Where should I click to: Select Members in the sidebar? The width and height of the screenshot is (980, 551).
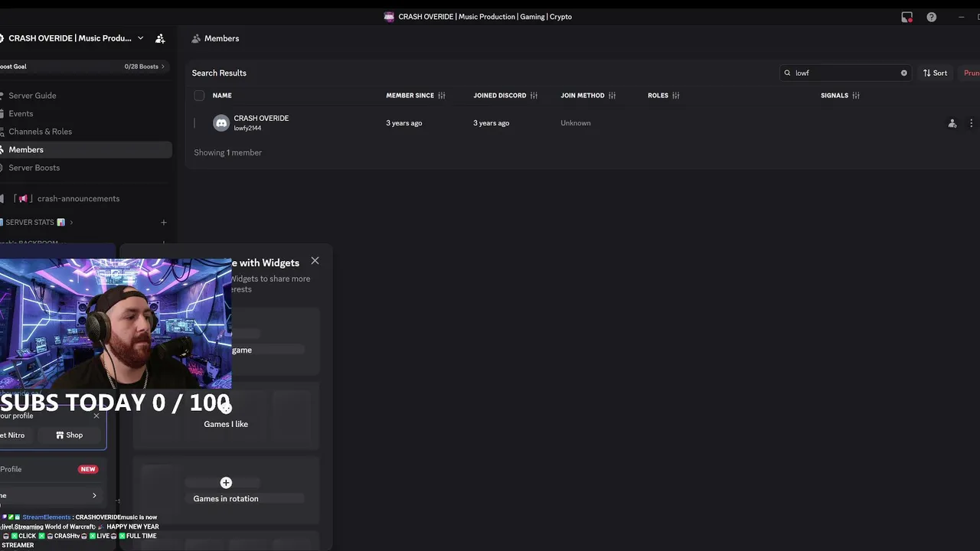pyautogui.click(x=86, y=149)
